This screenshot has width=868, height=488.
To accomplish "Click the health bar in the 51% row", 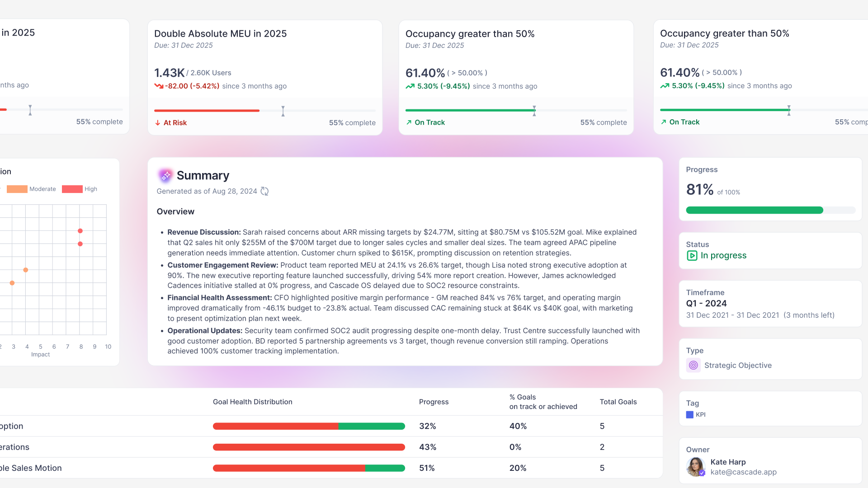I will (309, 468).
